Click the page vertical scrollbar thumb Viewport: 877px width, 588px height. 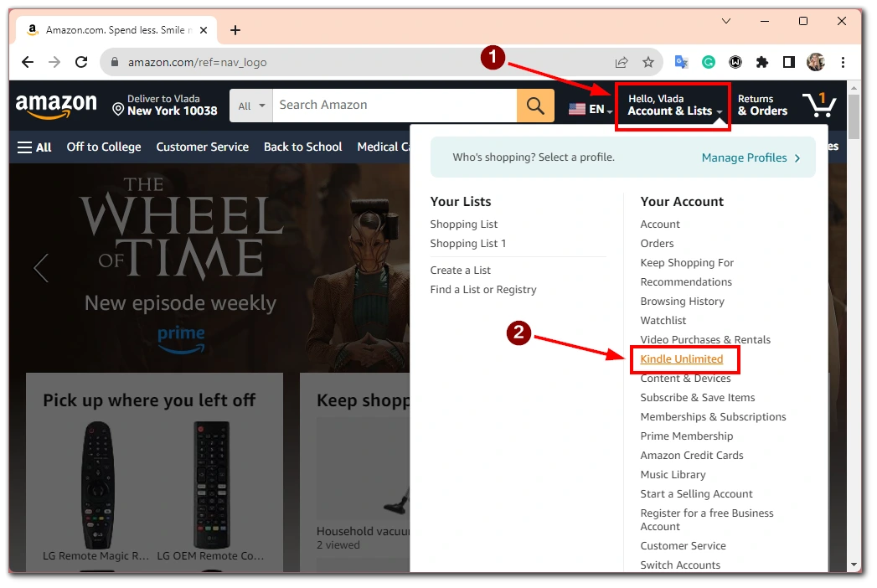tap(854, 116)
